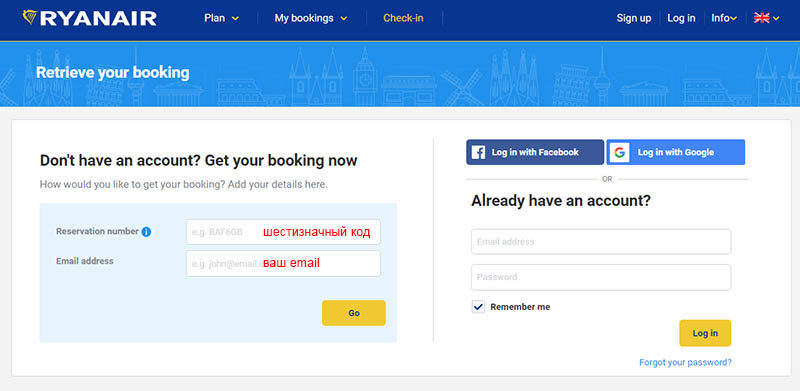
Task: Open the Check-in menu item
Action: 403,18
